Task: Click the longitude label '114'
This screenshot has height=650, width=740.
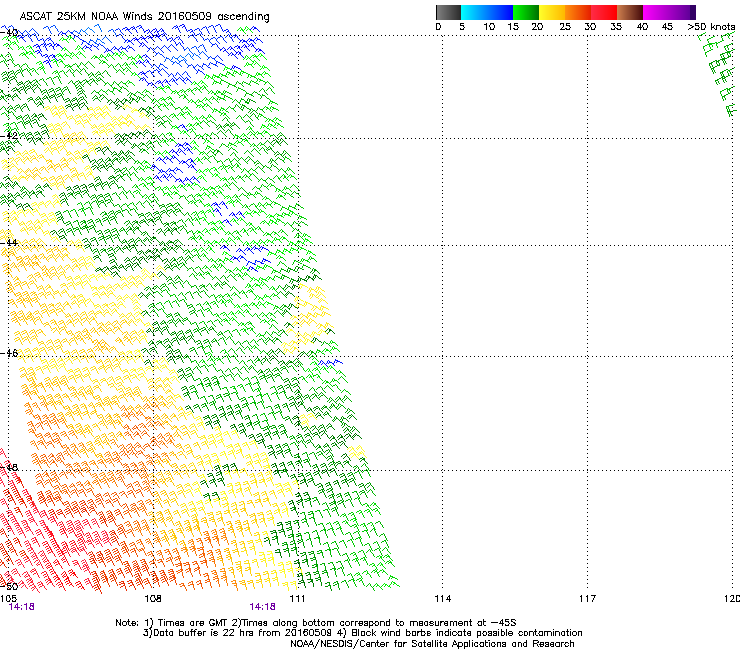Action: coord(442,599)
